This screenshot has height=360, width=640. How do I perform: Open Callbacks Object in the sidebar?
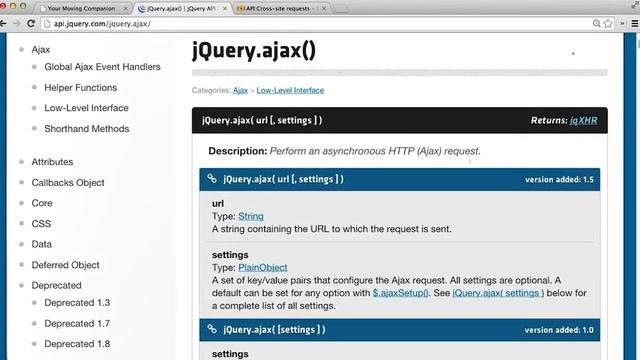(x=68, y=182)
